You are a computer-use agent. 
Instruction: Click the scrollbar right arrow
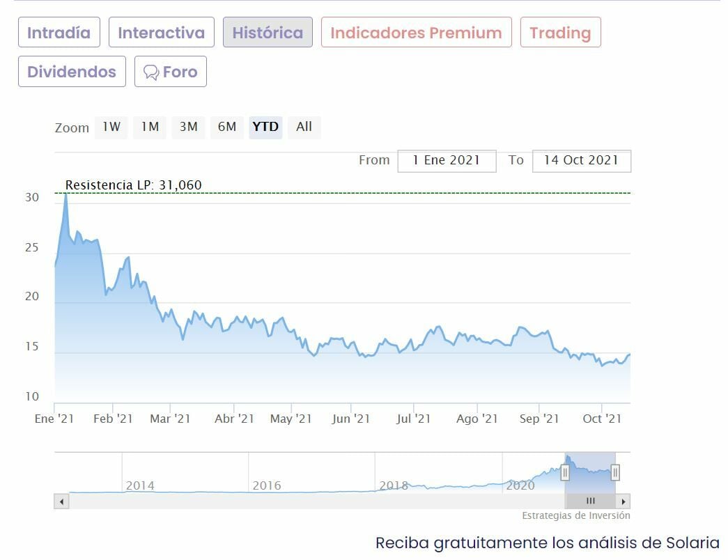624,501
